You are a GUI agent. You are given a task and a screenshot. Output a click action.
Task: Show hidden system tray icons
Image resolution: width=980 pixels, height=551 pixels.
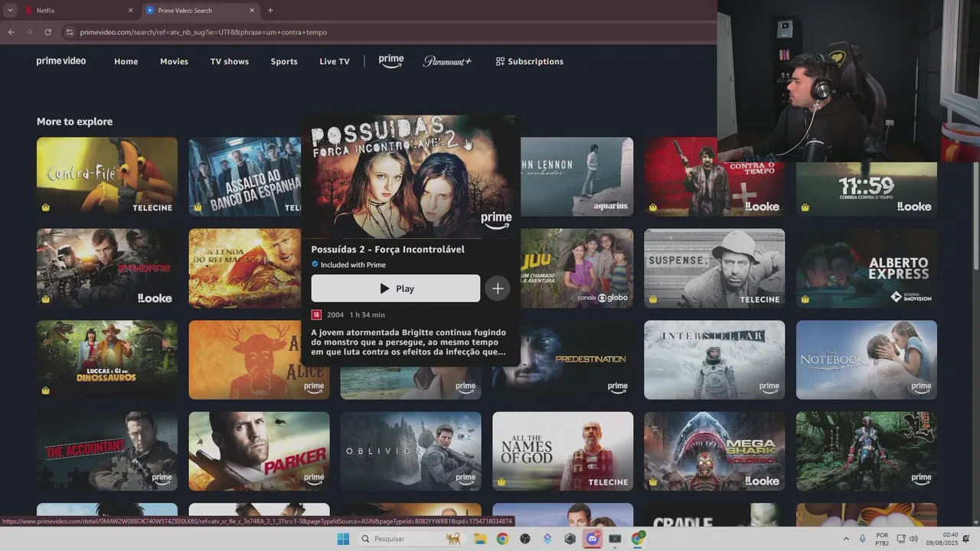pyautogui.click(x=846, y=539)
